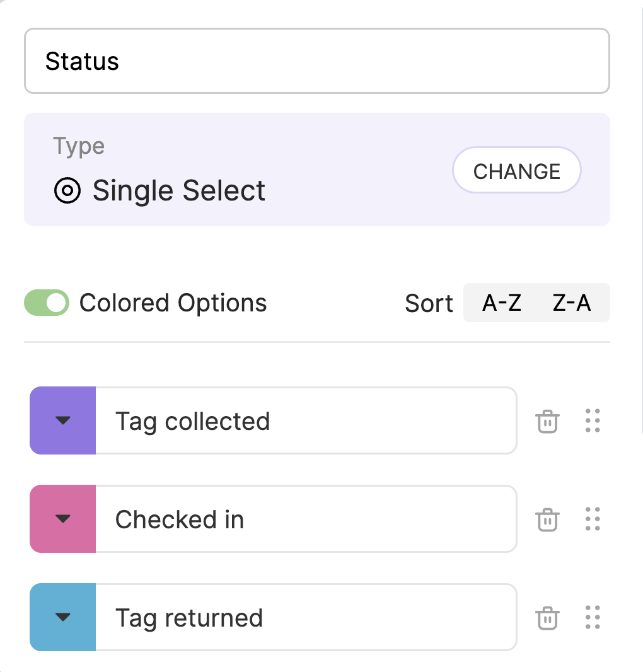The image size is (643, 672).
Task: Toggle Colored Options switch off
Action: 47,303
